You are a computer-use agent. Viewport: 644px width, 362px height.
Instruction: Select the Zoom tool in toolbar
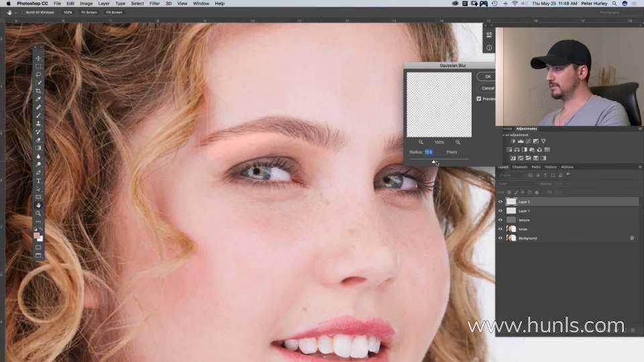pos(38,213)
